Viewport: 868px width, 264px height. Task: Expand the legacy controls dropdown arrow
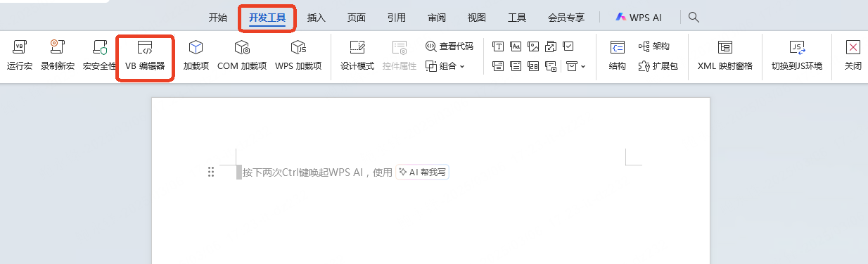point(583,67)
